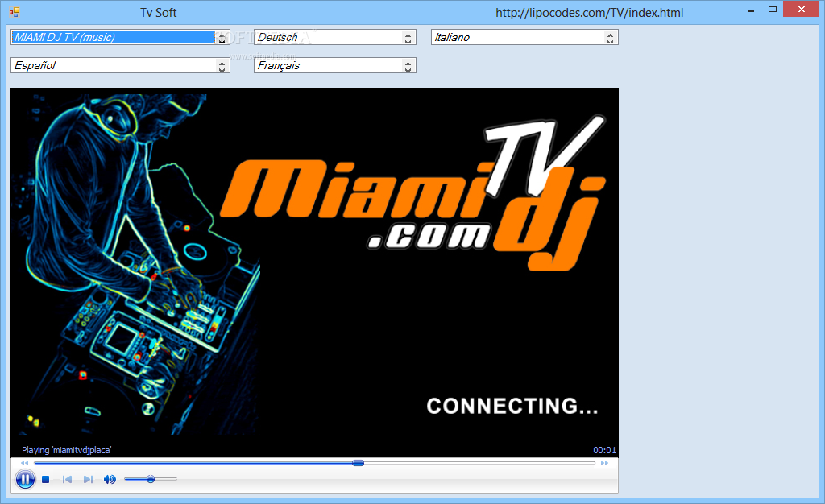
Task: Click the previous track button
Action: pos(67,479)
